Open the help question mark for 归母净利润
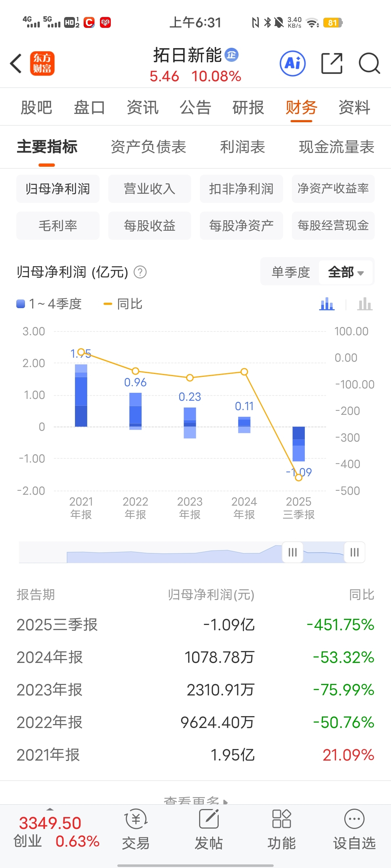The image size is (391, 868). 140,272
